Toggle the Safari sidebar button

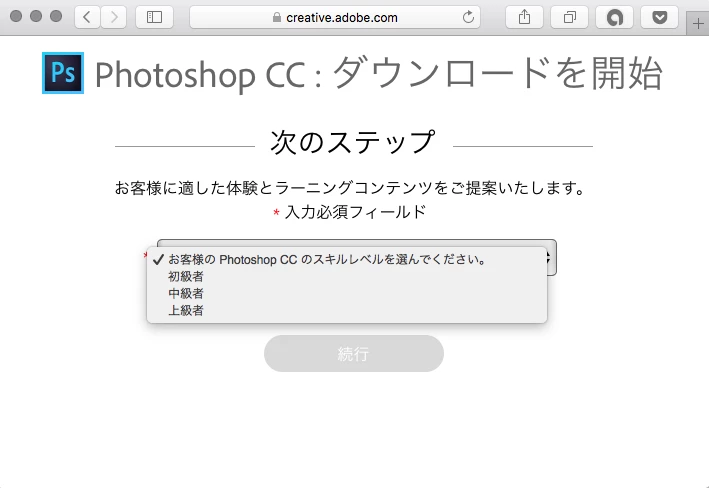coord(154,17)
